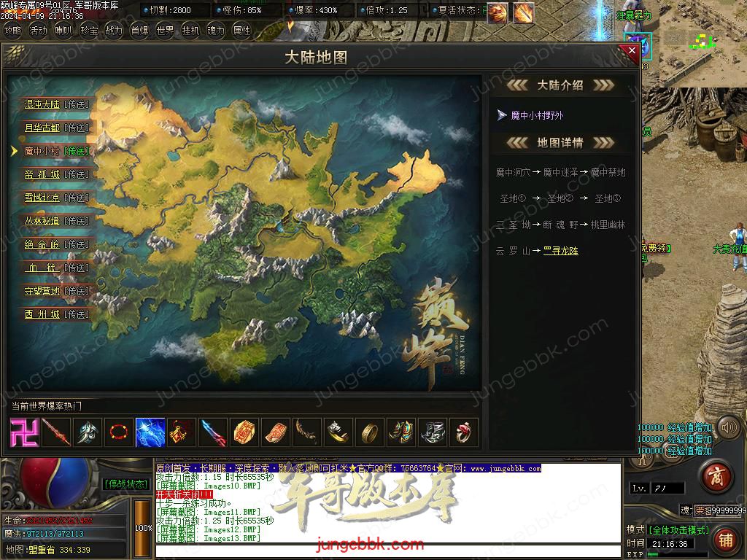This screenshot has width=747, height=560.
Task: Select the red bead bracelet drop item
Action: pyautogui.click(x=119, y=432)
